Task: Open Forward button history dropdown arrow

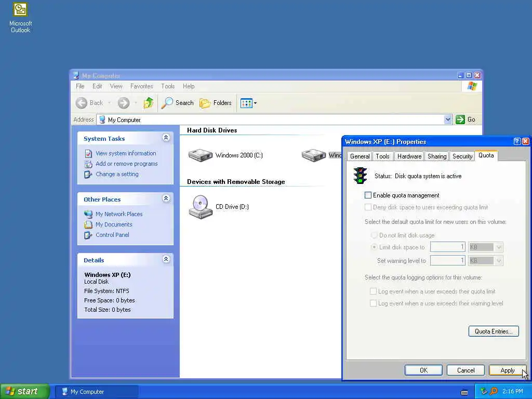Action: (136, 103)
